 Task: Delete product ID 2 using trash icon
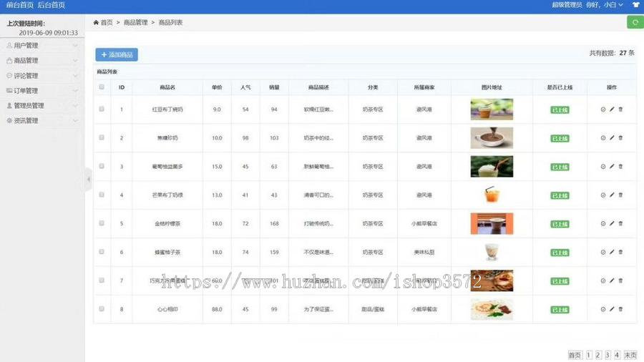[x=620, y=138]
